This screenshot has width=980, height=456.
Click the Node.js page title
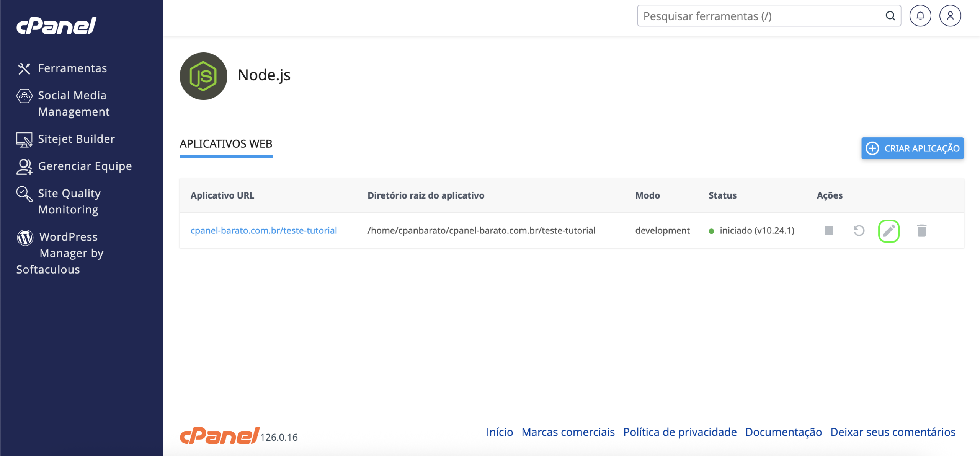264,75
